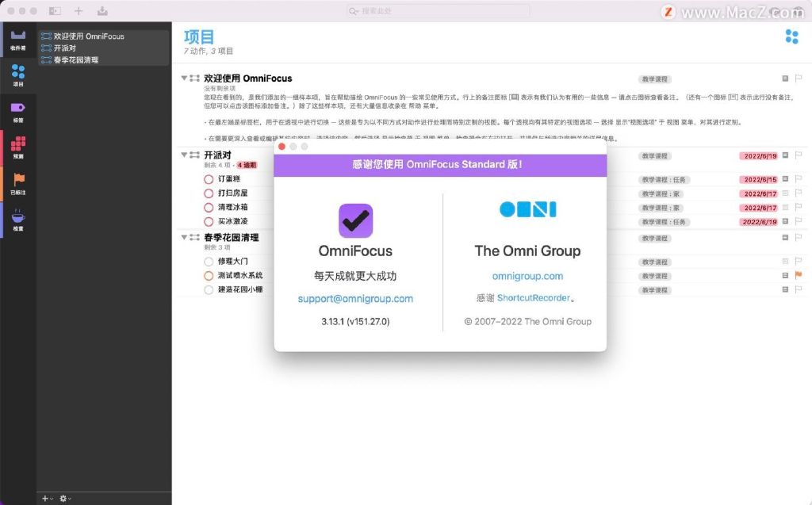Click project type icon beside 欢迎使用 OmniFocus heading

pyautogui.click(x=195, y=78)
